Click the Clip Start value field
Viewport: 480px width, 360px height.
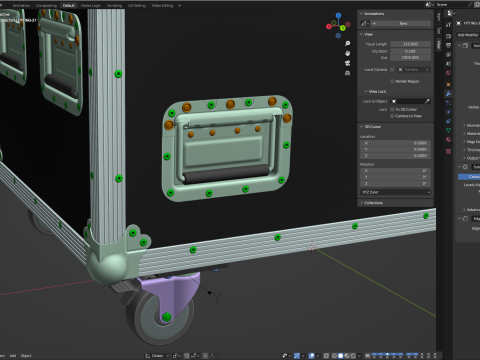point(410,51)
